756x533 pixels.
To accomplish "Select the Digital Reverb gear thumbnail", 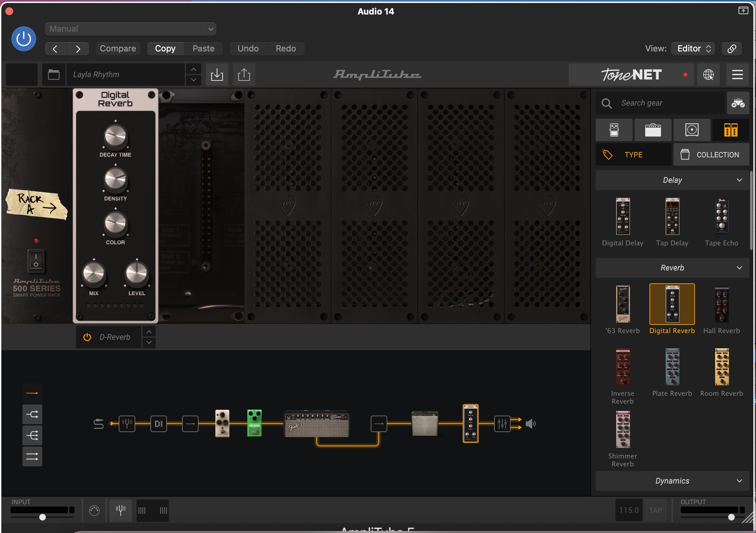I will [672, 304].
